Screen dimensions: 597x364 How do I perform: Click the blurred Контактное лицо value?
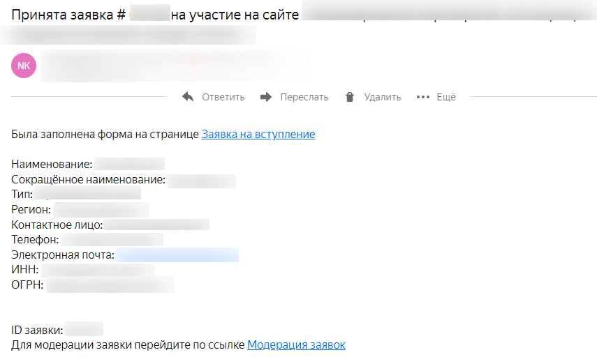(x=156, y=225)
